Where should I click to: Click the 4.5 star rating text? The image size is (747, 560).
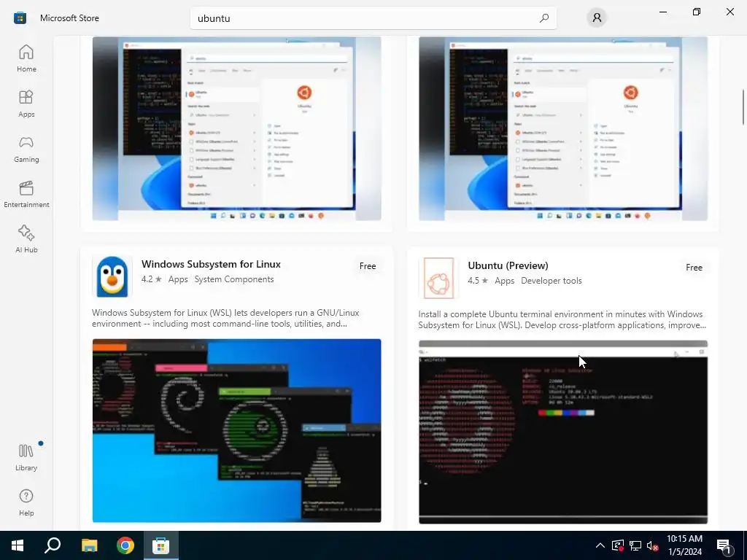coord(478,281)
